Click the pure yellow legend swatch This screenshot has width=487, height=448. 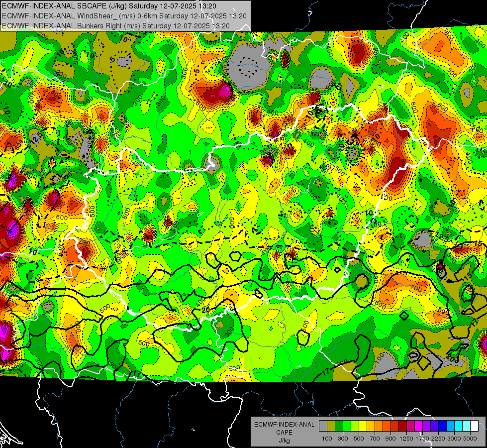click(x=363, y=426)
